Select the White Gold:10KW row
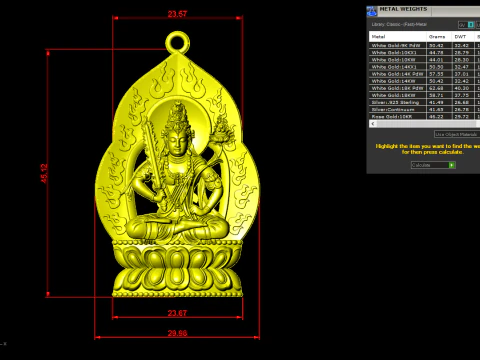 424,60
